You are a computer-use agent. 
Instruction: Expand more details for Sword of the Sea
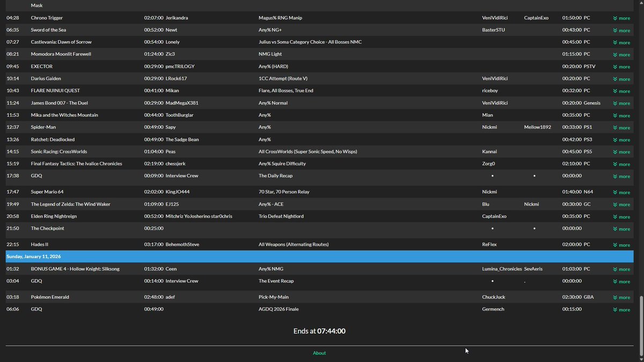point(621,31)
